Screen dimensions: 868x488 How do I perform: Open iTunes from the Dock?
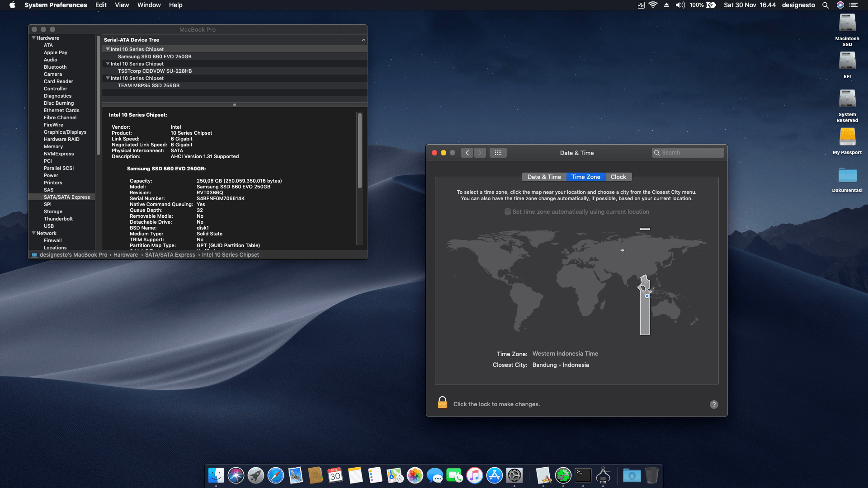474,475
